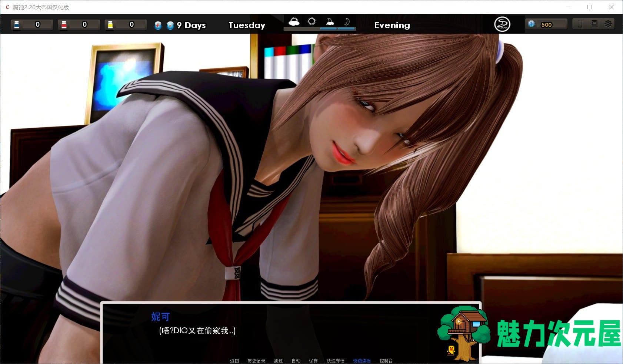Select the evening sunset time icon
Image resolution: width=623 pixels, height=364 pixels.
[x=329, y=21]
